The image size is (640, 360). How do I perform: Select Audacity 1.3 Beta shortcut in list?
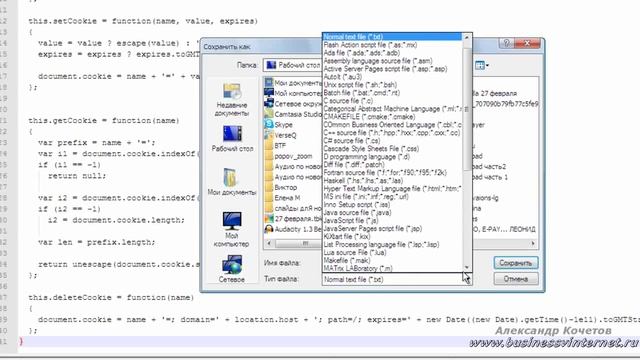293,229
